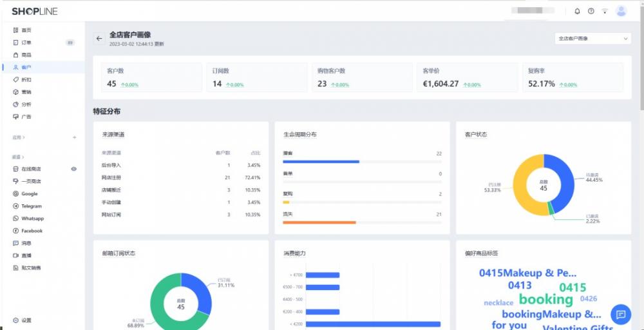Click the 客单价 €1,604.27 metric card
644x330 pixels.
(467, 77)
